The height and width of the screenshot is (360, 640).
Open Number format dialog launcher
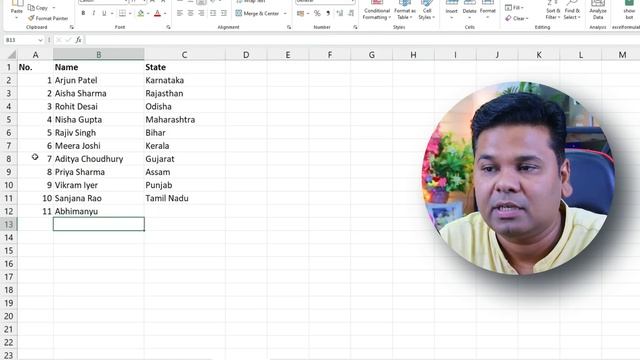(355, 27)
